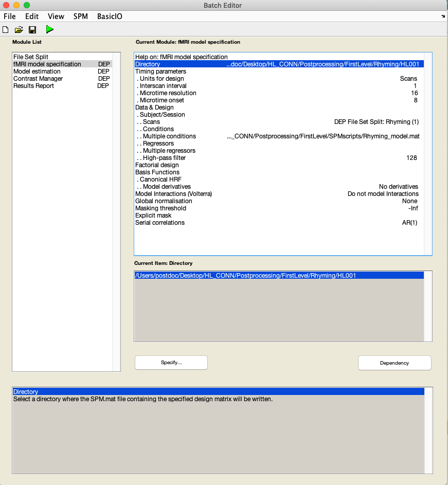Select Contrast Manager module
448x485 pixels.
tap(38, 79)
